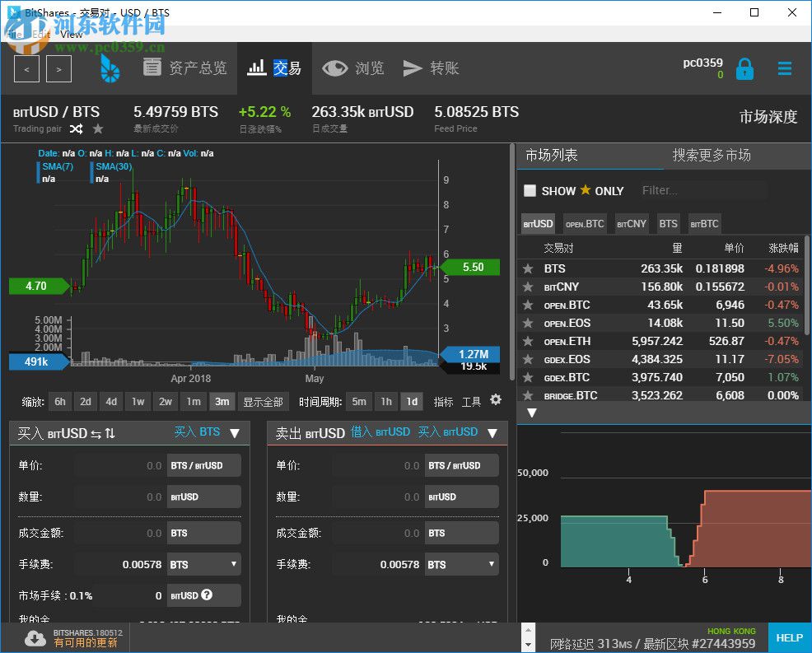The width and height of the screenshot is (812, 653).
Task: Open the hamburger menu icon top right
Action: [x=784, y=68]
